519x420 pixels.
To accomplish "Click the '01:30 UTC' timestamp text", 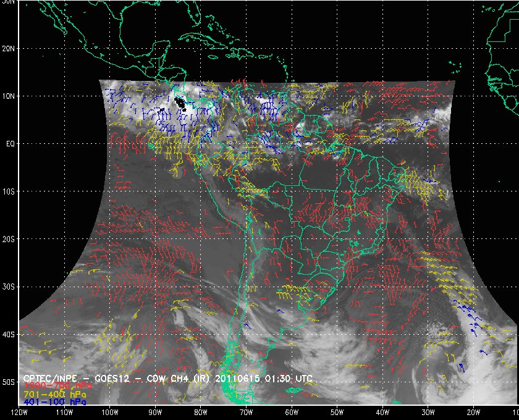I will [287, 378].
